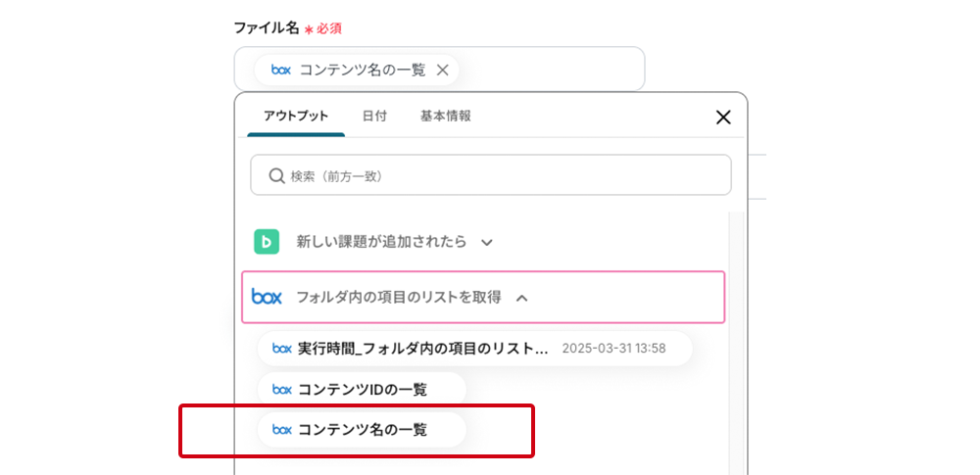Focus the 検索（前方一致） search field

point(500,176)
